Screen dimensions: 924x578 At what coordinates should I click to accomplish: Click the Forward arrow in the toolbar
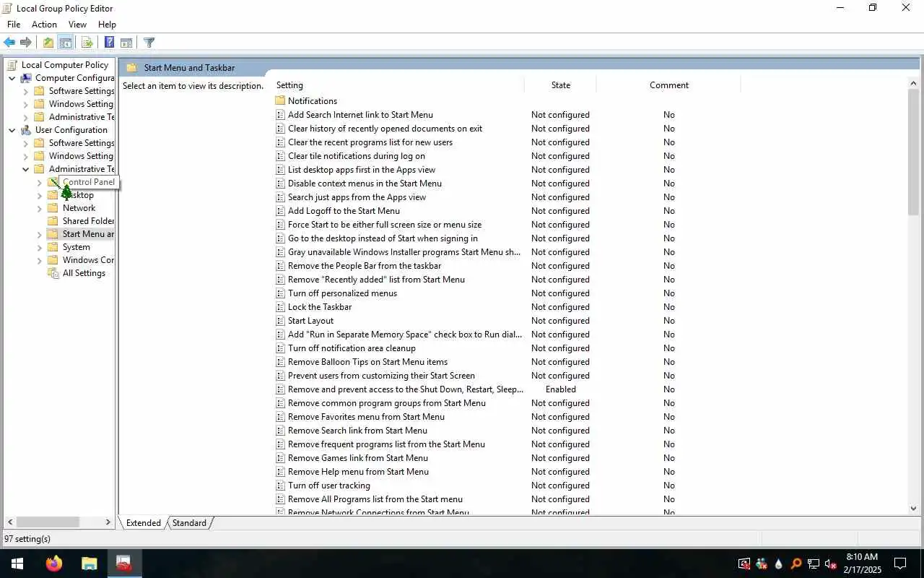[26, 43]
